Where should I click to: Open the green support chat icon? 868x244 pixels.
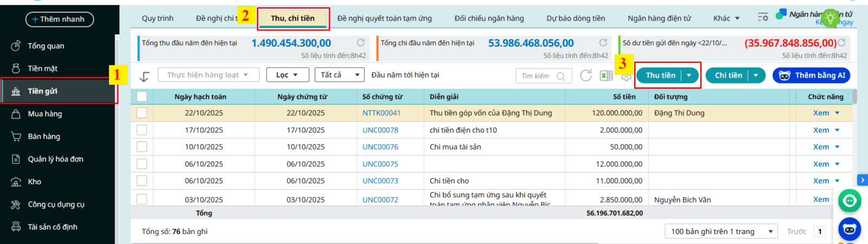click(850, 201)
